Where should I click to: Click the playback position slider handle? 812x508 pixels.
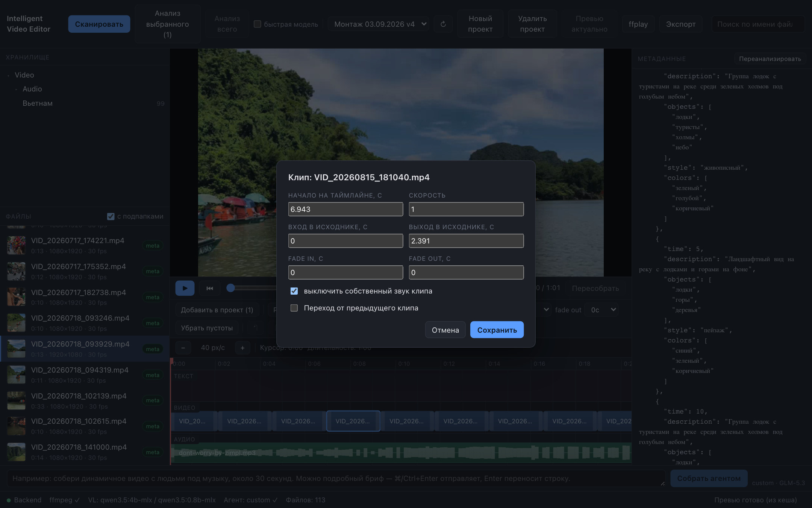click(x=230, y=288)
